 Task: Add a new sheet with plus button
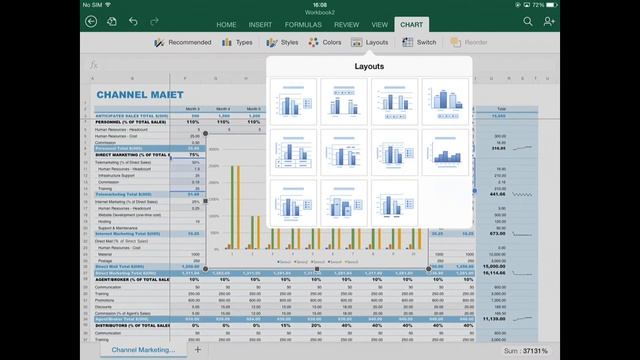pos(198,349)
